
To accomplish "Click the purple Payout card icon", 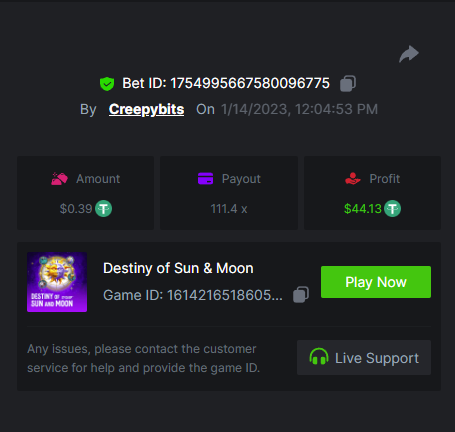I will [205, 179].
